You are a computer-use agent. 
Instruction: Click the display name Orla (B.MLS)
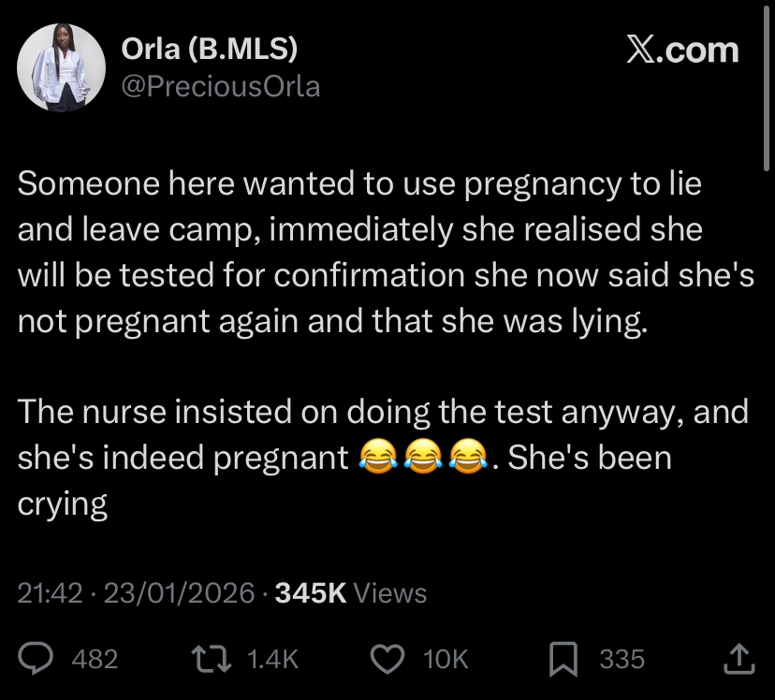(x=208, y=49)
